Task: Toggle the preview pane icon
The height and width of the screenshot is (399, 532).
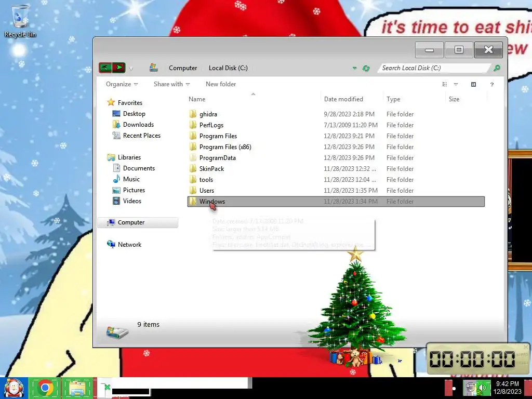Action: coord(473,84)
